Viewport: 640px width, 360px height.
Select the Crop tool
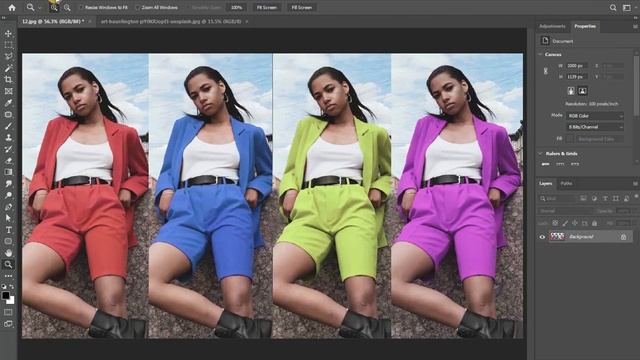(x=8, y=80)
